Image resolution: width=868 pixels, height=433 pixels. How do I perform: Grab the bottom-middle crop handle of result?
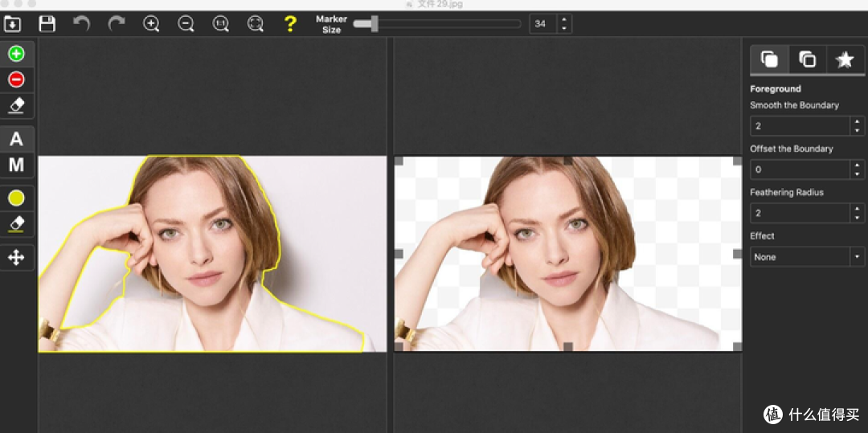click(568, 347)
